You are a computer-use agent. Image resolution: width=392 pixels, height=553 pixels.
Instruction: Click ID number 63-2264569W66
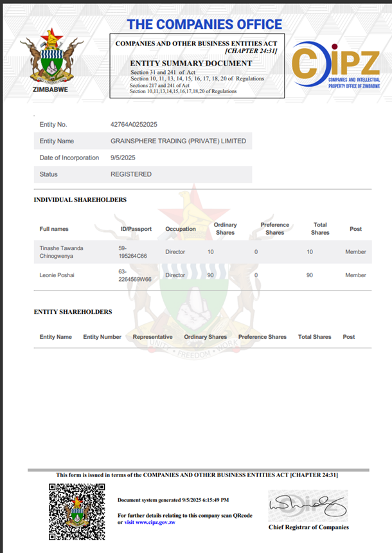pos(135,275)
